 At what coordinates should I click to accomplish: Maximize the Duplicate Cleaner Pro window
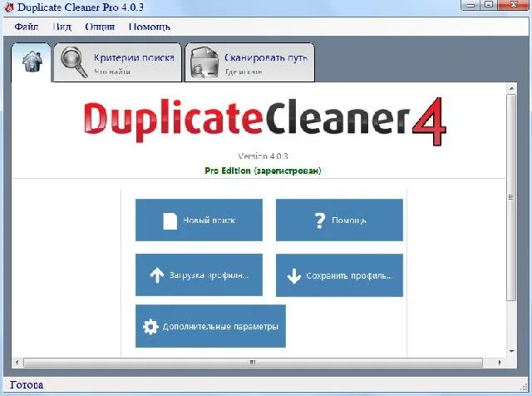click(489, 5)
